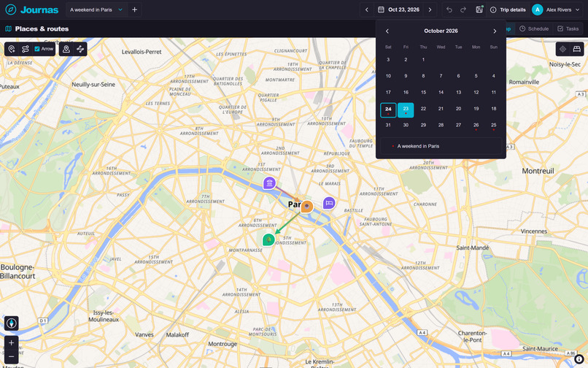Image resolution: width=588 pixels, height=368 pixels.
Task: Click the Montrouge map label
Action: [x=223, y=344]
